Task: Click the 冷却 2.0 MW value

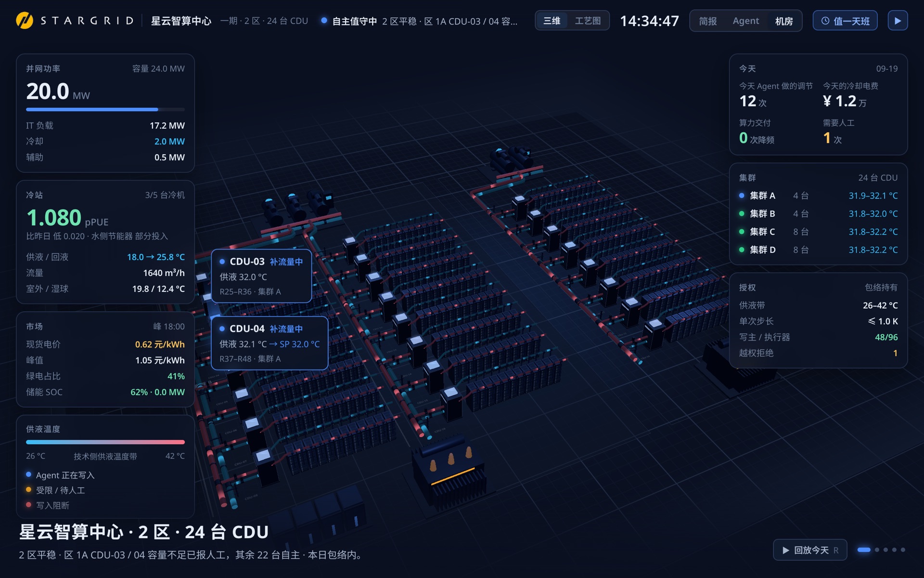Action: (x=169, y=141)
